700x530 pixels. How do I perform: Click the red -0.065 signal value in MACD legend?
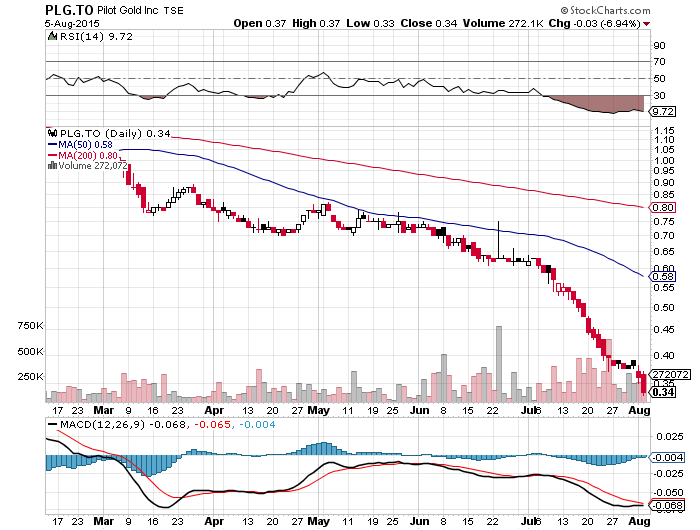(x=212, y=425)
